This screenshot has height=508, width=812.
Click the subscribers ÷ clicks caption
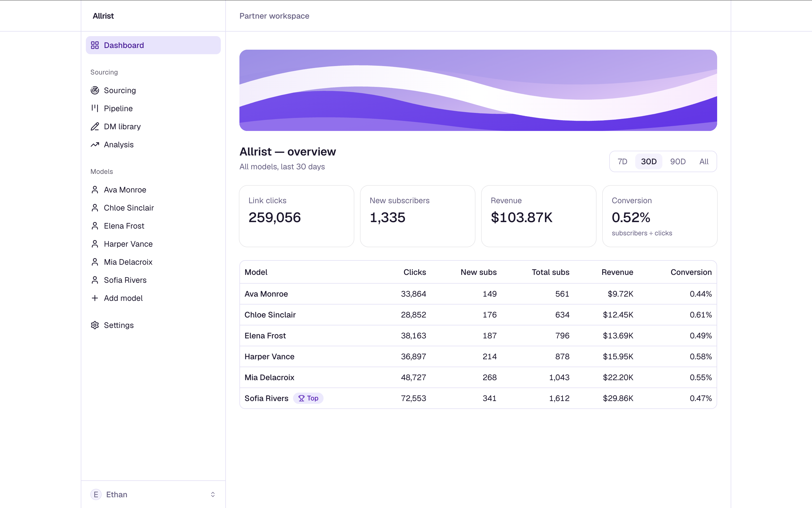pos(642,233)
